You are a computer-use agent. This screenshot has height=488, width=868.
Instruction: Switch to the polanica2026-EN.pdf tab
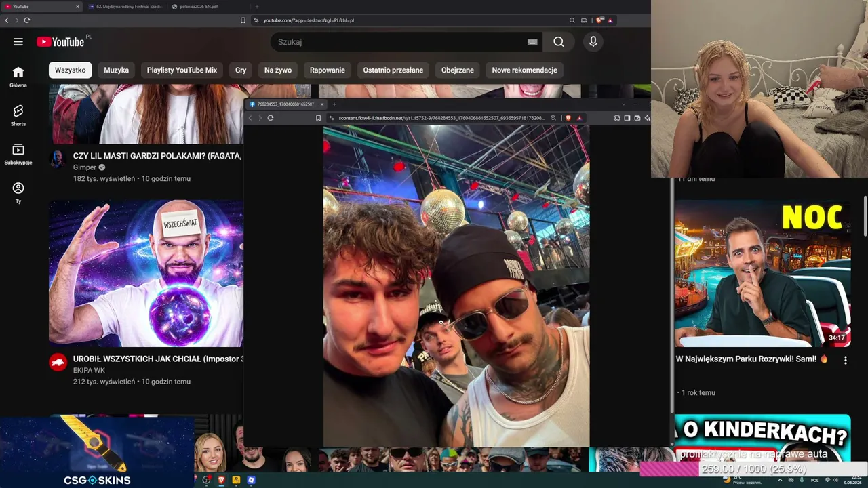click(x=209, y=7)
